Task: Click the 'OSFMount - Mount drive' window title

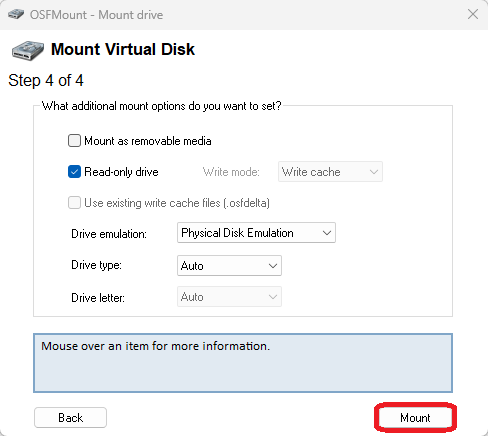Action: tap(96, 15)
